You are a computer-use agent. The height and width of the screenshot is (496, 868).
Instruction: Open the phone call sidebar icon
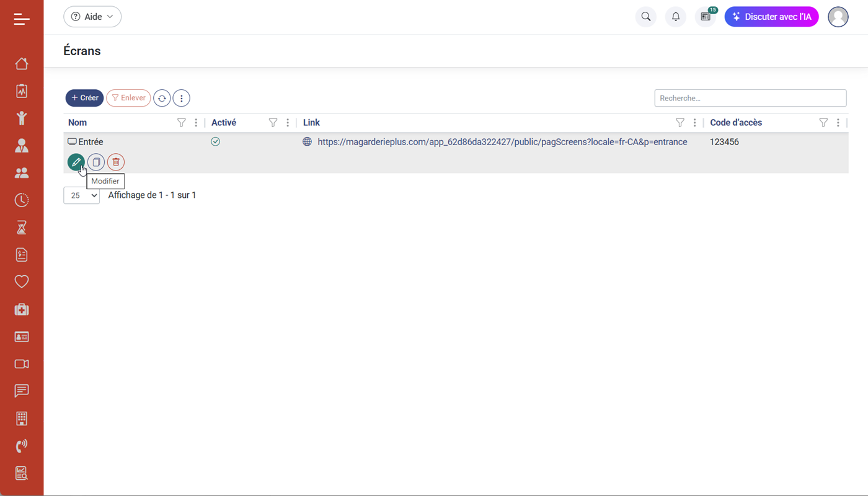pyautogui.click(x=22, y=446)
